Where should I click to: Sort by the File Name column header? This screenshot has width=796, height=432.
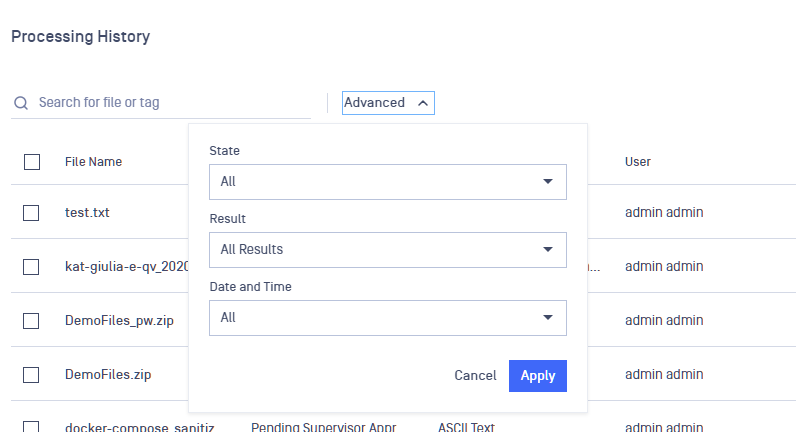[93, 162]
